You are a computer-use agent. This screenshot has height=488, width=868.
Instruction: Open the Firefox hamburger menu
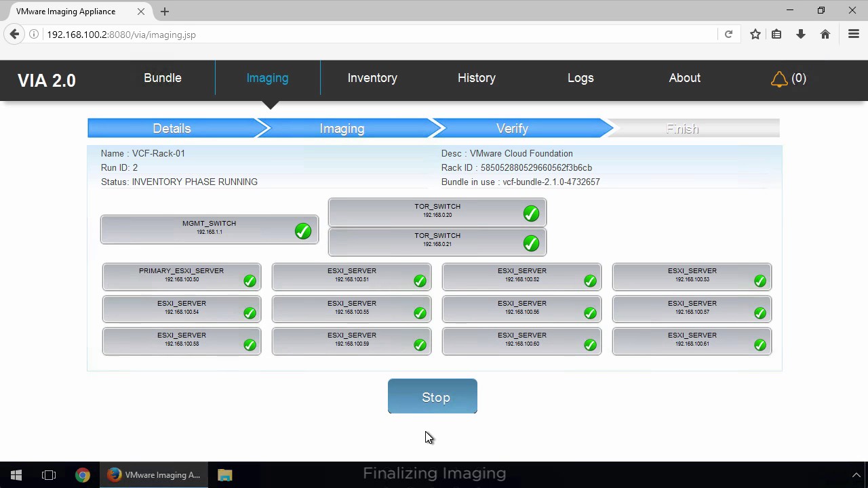click(x=854, y=35)
